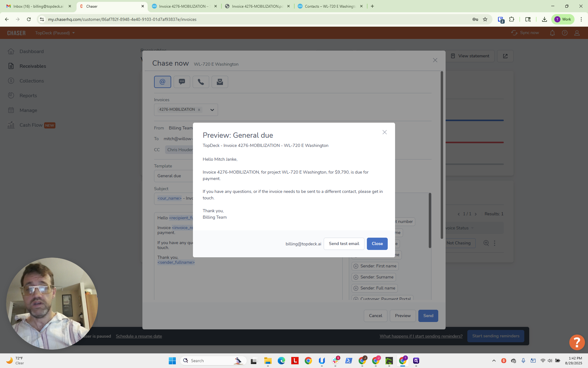The width and height of the screenshot is (588, 368).
Task: Open the help question mark in header
Action: [564, 33]
